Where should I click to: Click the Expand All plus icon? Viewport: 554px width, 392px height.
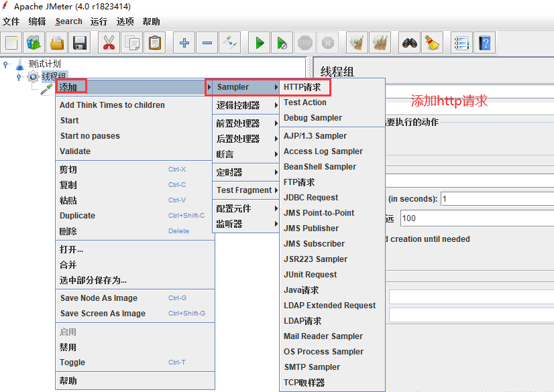[184, 43]
